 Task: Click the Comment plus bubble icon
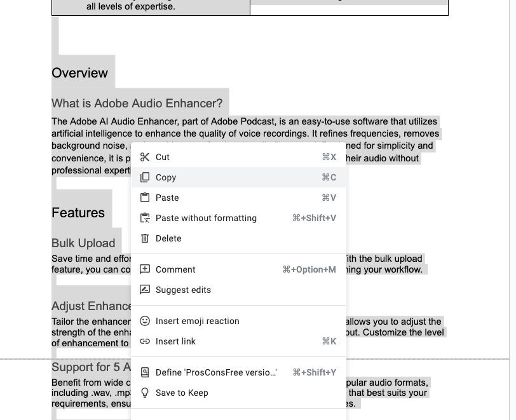click(145, 269)
